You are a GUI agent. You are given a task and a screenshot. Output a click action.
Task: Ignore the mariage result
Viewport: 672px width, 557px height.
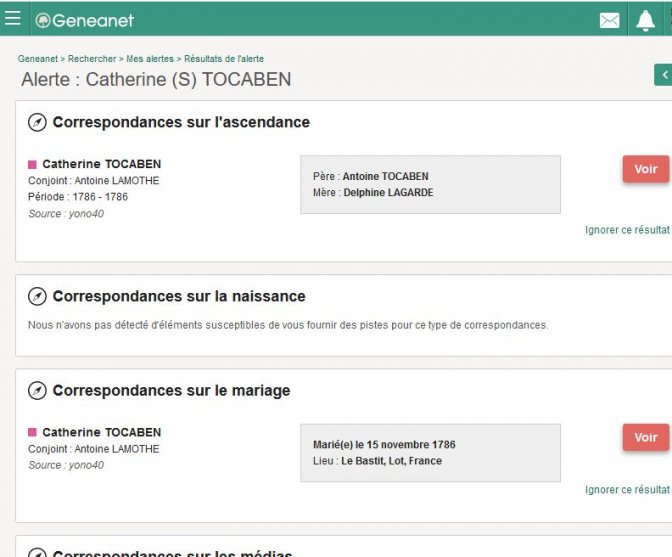point(627,490)
